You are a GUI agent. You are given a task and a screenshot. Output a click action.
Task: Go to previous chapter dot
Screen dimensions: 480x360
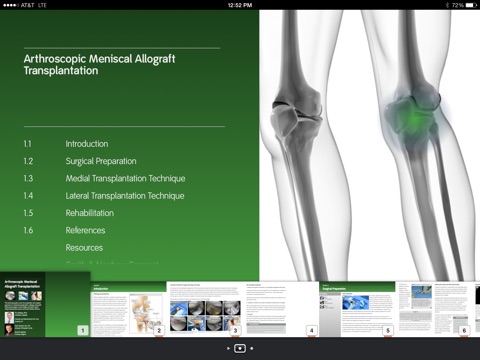(x=228, y=349)
